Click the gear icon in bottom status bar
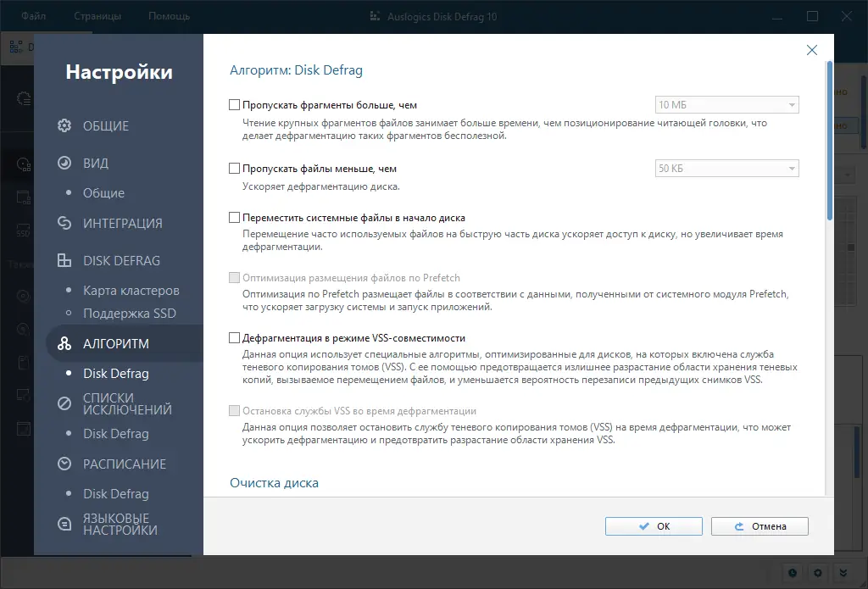Image resolution: width=868 pixels, height=589 pixels. (818, 573)
